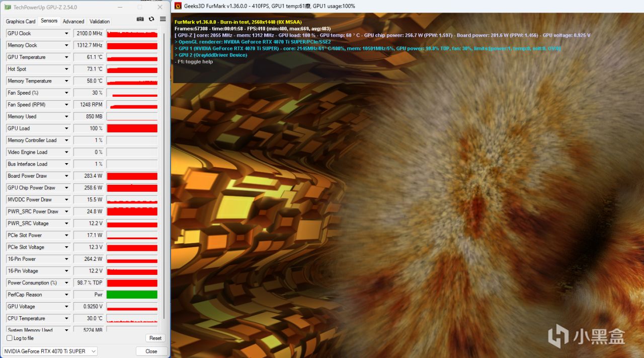Click the green PerfCap Reason graph
Screen dimensions: 644x358
pyautogui.click(x=132, y=295)
